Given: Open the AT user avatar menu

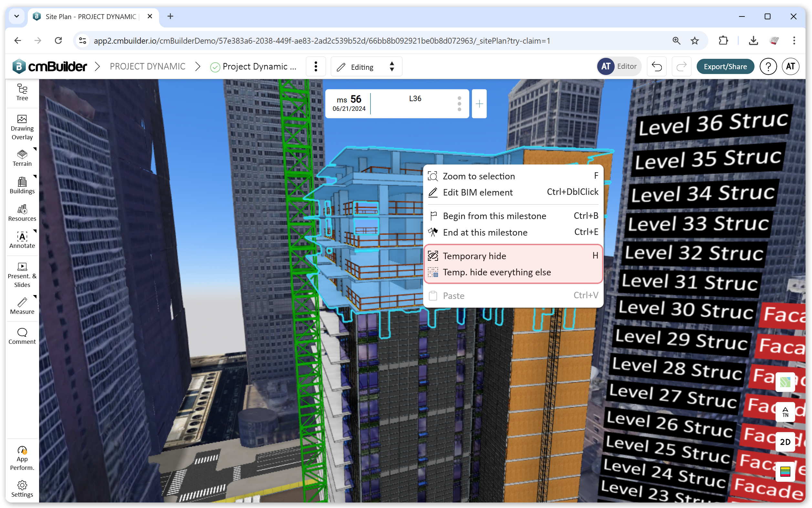Looking at the screenshot, I should (x=790, y=67).
